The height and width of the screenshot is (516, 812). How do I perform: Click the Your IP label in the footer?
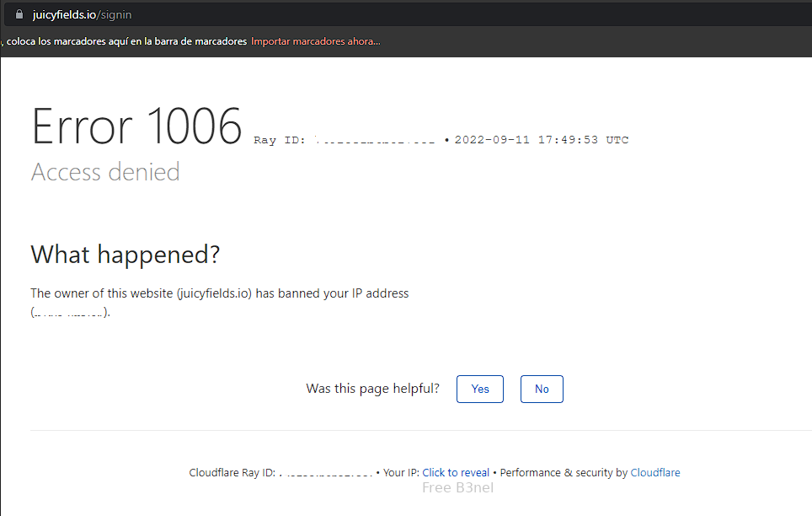point(401,472)
